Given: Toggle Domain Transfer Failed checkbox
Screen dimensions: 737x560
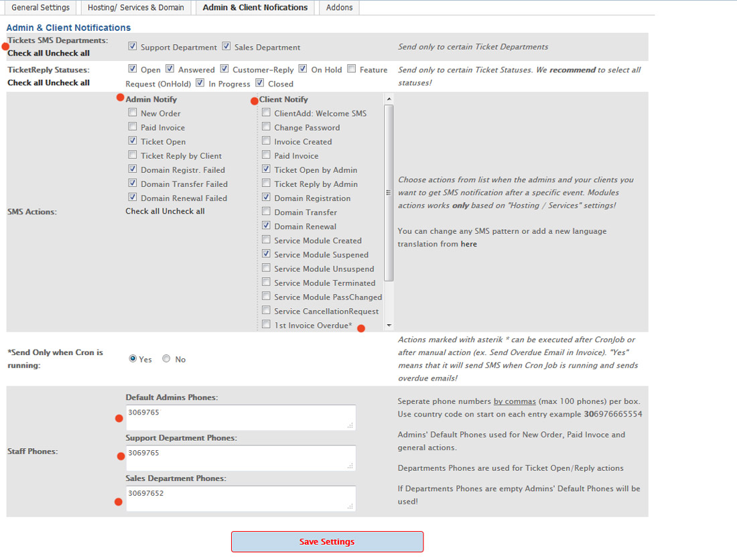Looking at the screenshot, I should click(133, 183).
